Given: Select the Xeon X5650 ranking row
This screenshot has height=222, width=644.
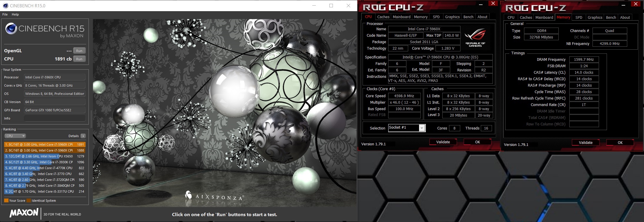Looking at the screenshot, I should [x=45, y=156].
